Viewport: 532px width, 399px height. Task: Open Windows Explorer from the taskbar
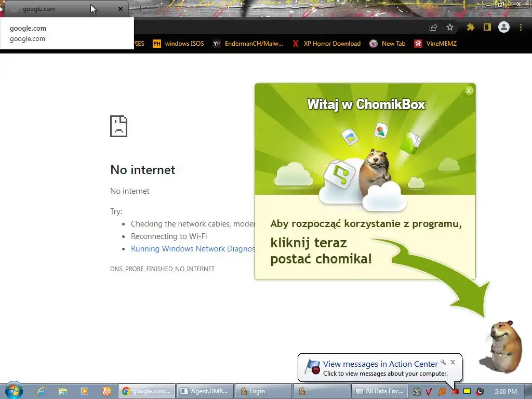pos(63,391)
